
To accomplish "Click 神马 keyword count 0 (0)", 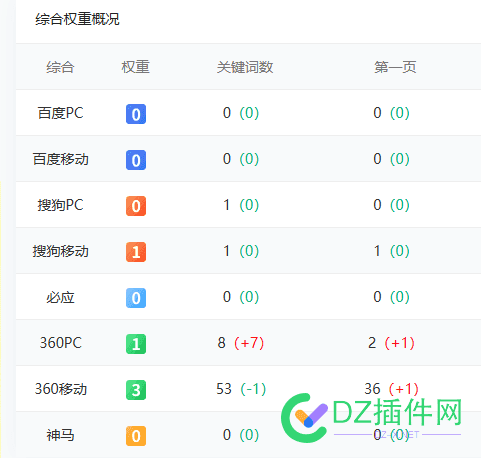I will pos(241,435).
